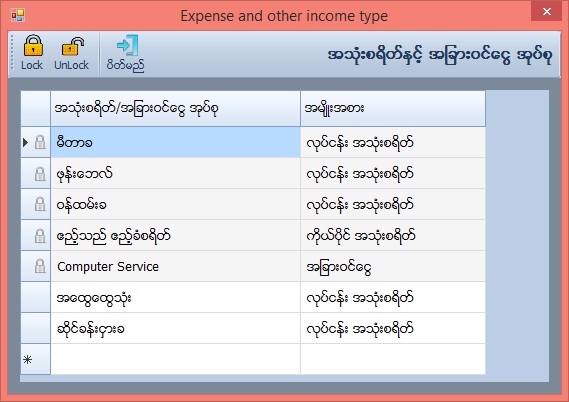Viewport: 569px width, 402px height.
Task: Click the second column header of the grid
Action: 393,108
